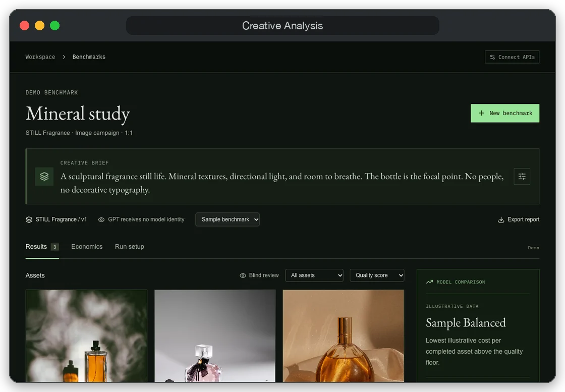The height and width of the screenshot is (392, 565).
Task: Click the breadcrumb chevron separator
Action: pos(64,57)
